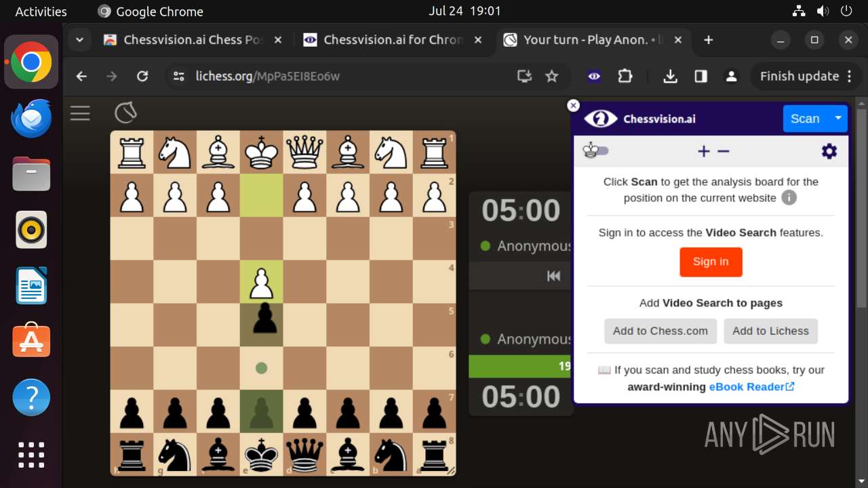The height and width of the screenshot is (488, 868).
Task: Click the install app icon in address bar
Action: 524,77
